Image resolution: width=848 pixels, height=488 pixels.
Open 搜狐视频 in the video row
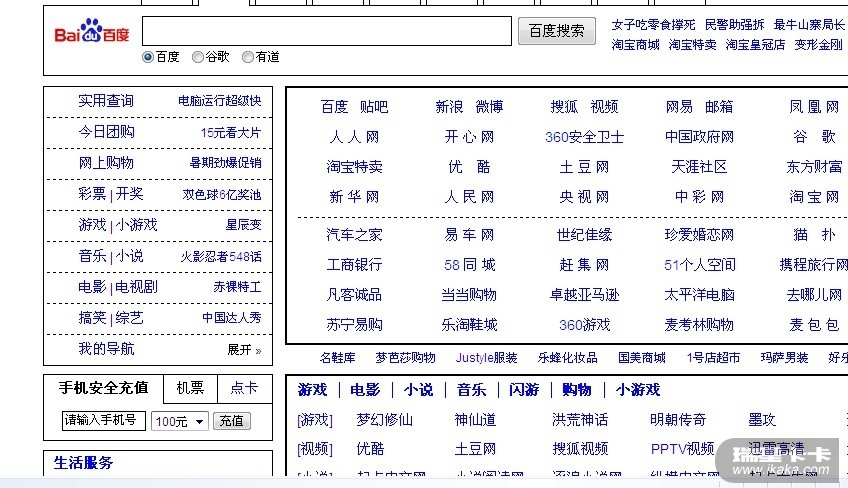[x=580, y=449]
